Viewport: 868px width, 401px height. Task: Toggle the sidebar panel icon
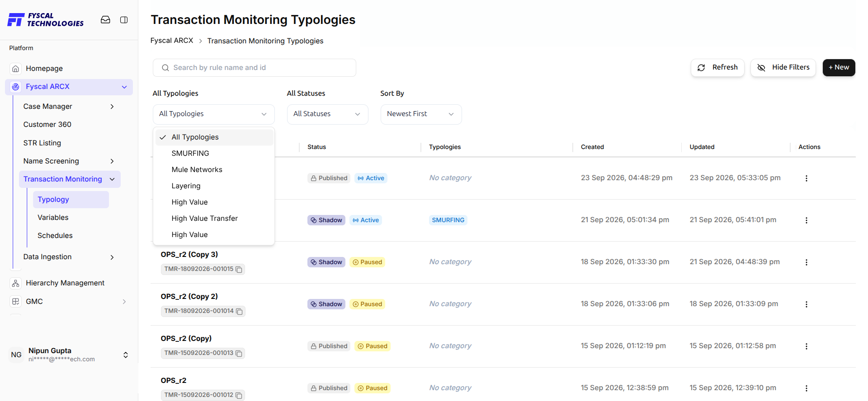click(124, 20)
